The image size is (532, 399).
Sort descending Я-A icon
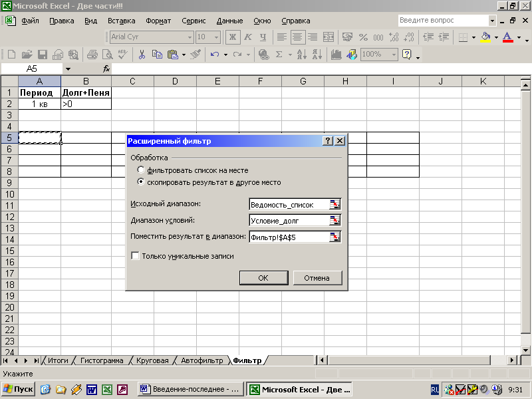[x=317, y=55]
